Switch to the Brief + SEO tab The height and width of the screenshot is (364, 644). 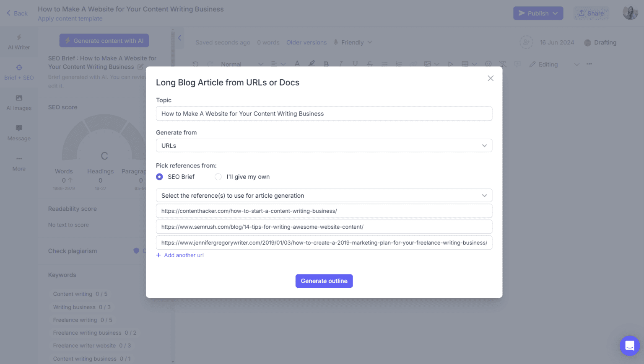(19, 72)
